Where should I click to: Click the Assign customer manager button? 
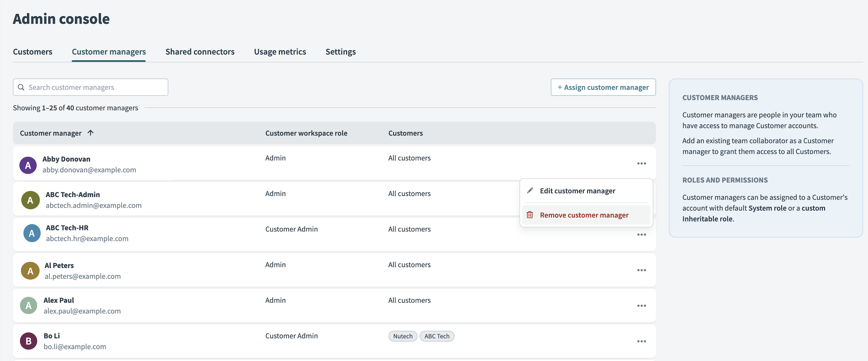tap(603, 87)
